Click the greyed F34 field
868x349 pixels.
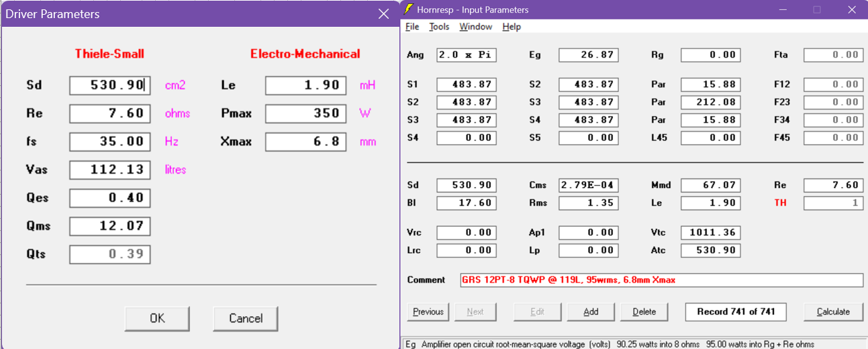click(x=833, y=120)
